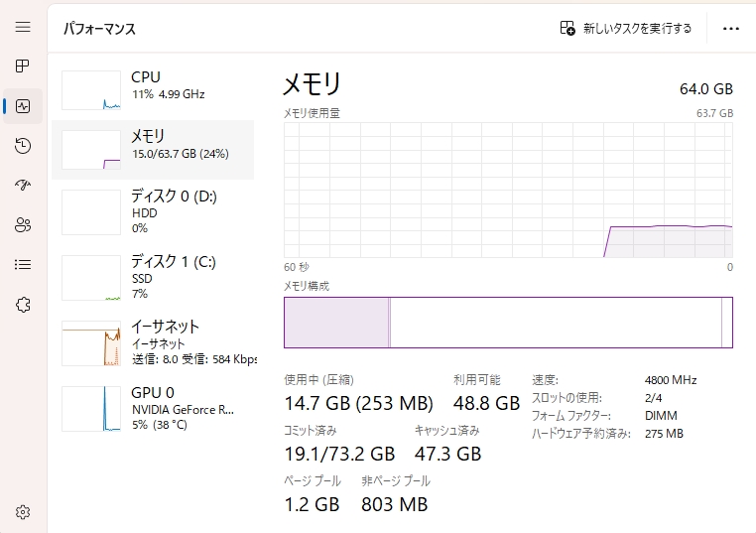This screenshot has height=533, width=756.
Task: Open the hamburger navigation menu
Action: click(23, 27)
